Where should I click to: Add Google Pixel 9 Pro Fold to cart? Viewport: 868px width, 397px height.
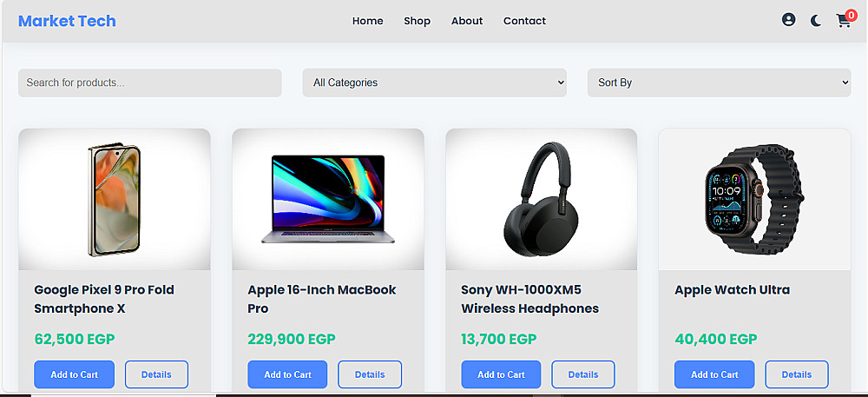pyautogui.click(x=75, y=374)
